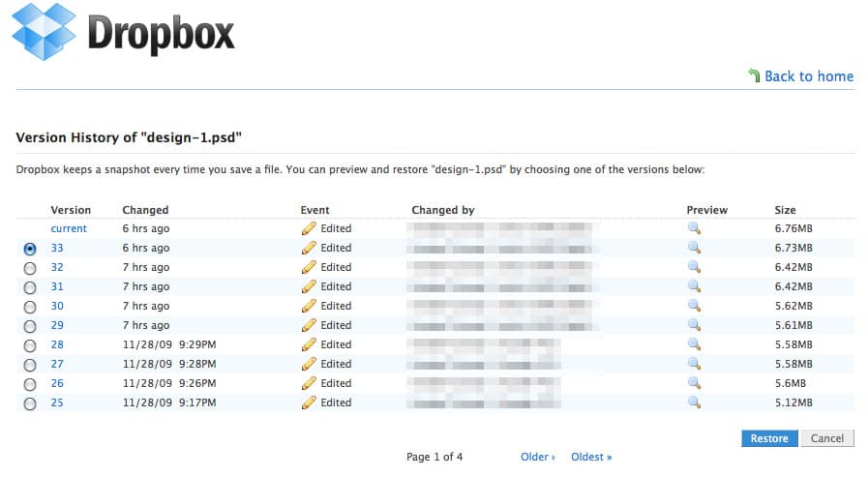The height and width of the screenshot is (477, 868).
Task: Click preview magnifier for version 29
Action: (693, 326)
